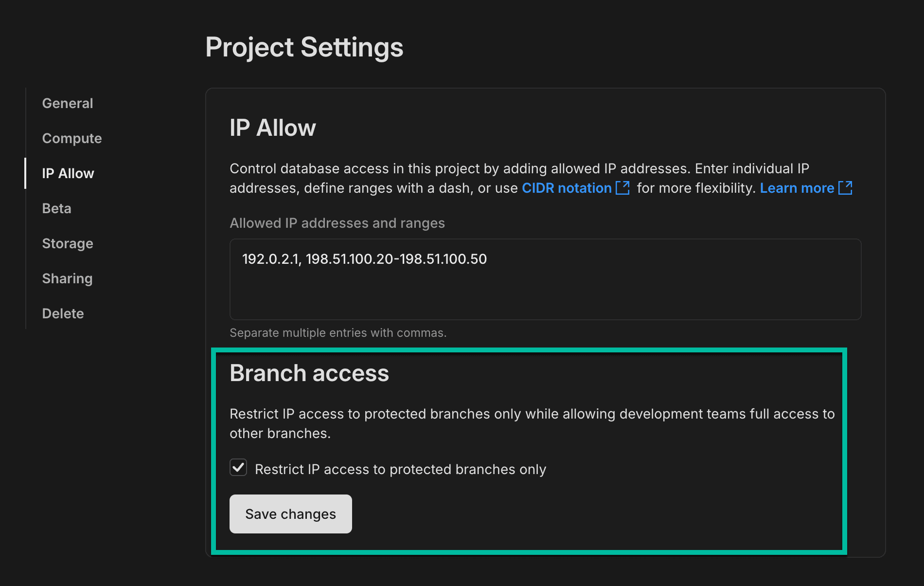Uncheck Restrict IP access to protected branches only

pyautogui.click(x=238, y=469)
